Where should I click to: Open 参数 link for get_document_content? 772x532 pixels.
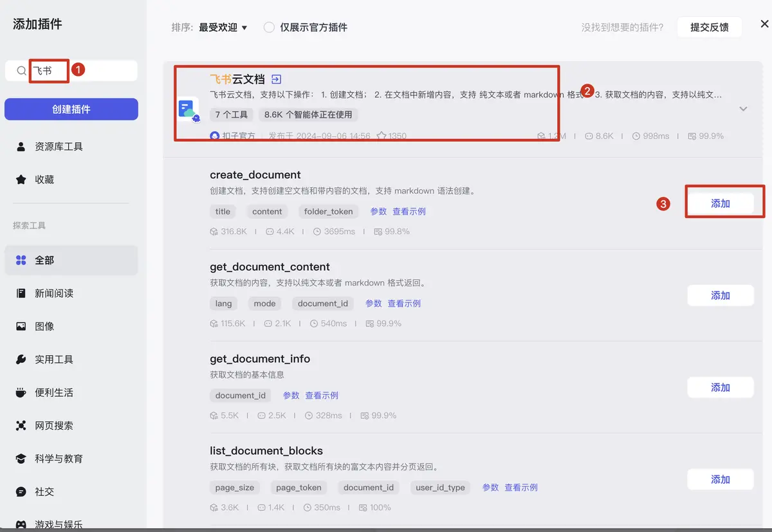tap(374, 303)
